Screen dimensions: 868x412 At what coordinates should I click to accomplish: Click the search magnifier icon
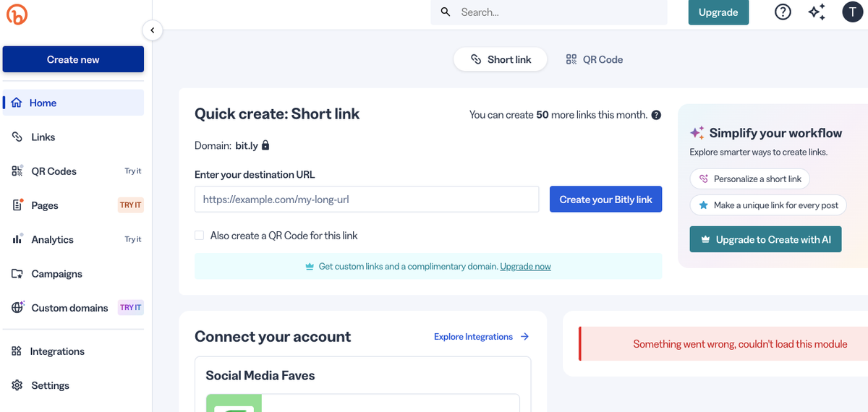446,12
